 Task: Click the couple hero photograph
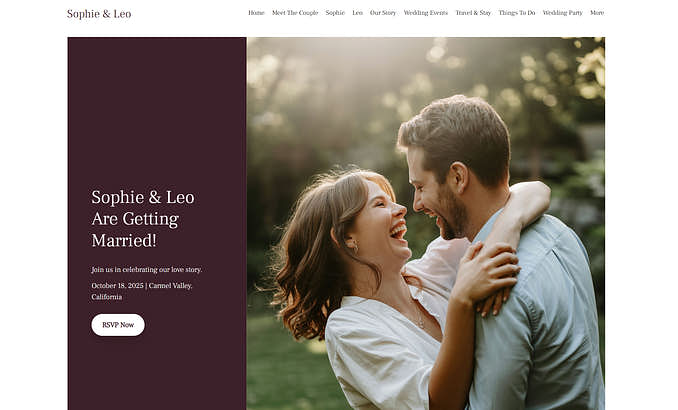(426, 224)
